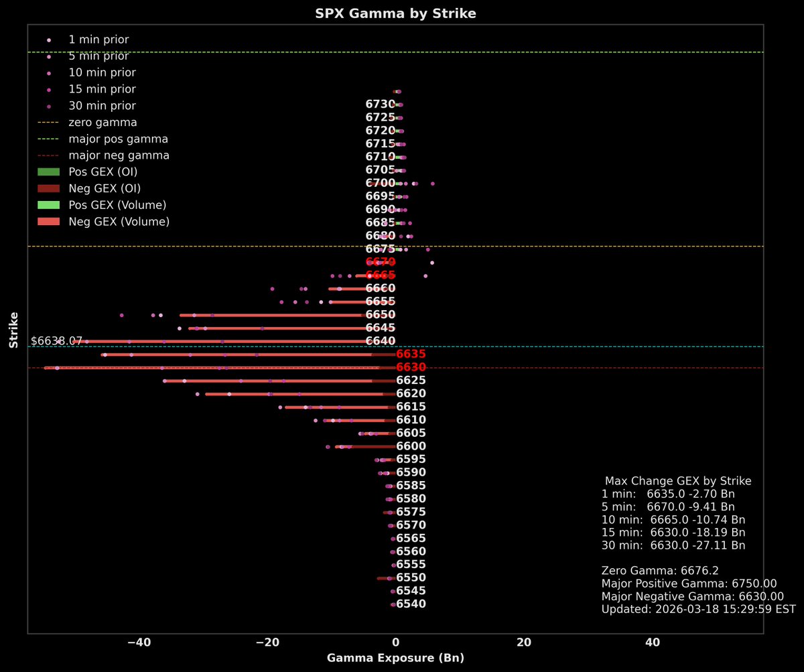Image resolution: width=804 pixels, height=672 pixels.
Task: Click the 6590 strike label
Action: [411, 472]
